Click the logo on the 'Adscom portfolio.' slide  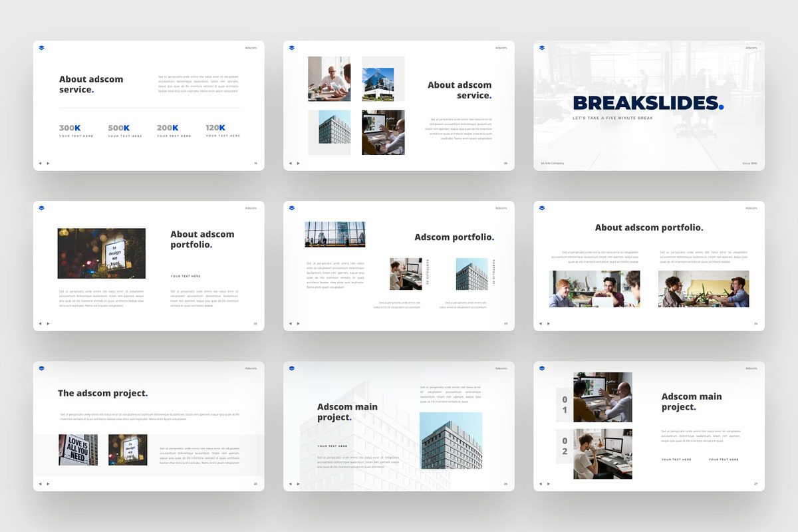point(291,208)
